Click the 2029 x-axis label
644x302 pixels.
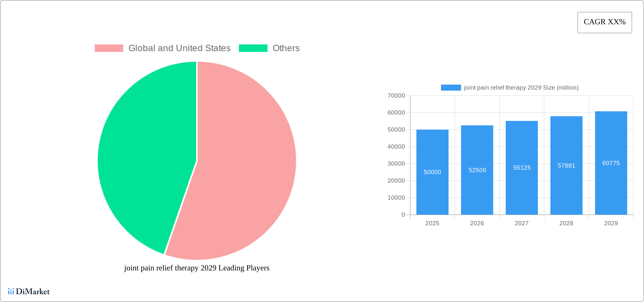click(611, 223)
